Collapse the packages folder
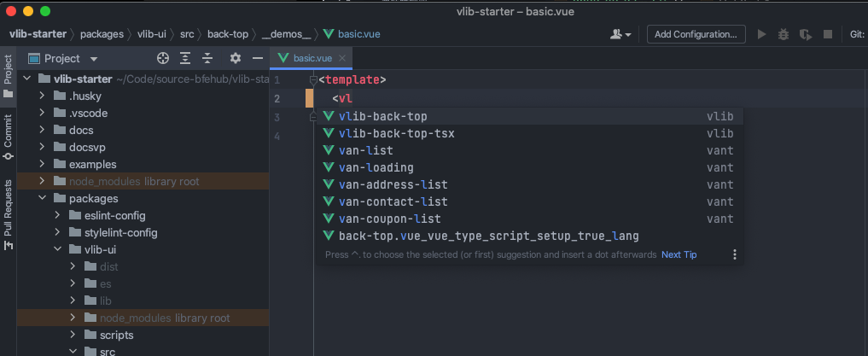This screenshot has height=356, width=868. 42,198
